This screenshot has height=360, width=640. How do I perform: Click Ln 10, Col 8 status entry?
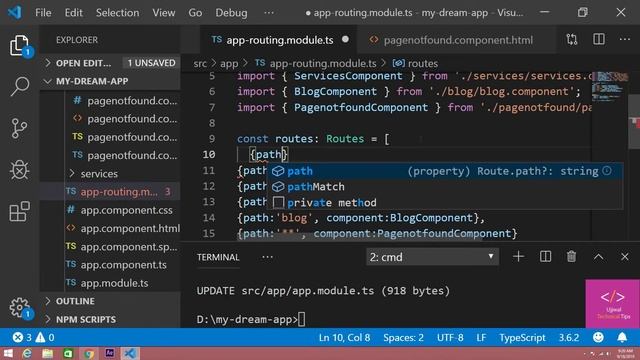pyautogui.click(x=344, y=338)
